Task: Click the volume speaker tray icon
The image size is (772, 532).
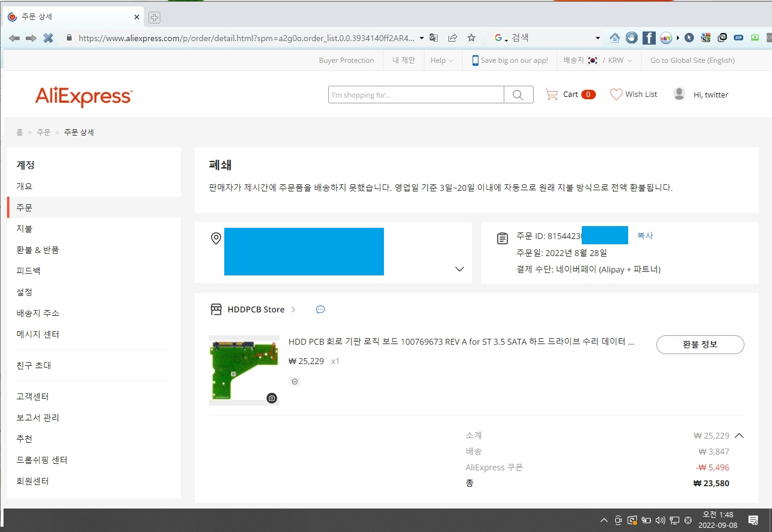Action: click(x=660, y=520)
